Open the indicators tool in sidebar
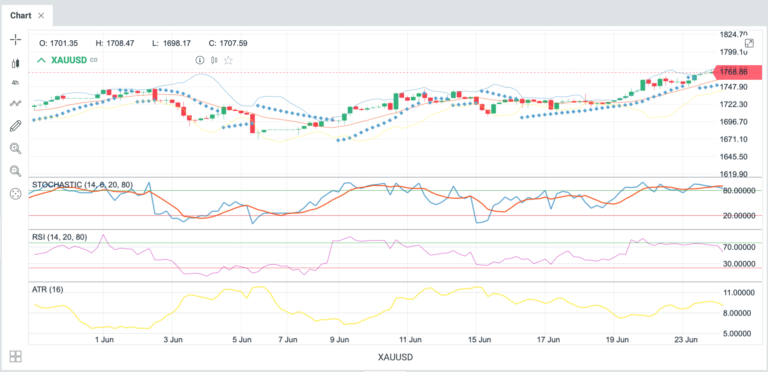This screenshot has width=768, height=372. click(x=16, y=103)
